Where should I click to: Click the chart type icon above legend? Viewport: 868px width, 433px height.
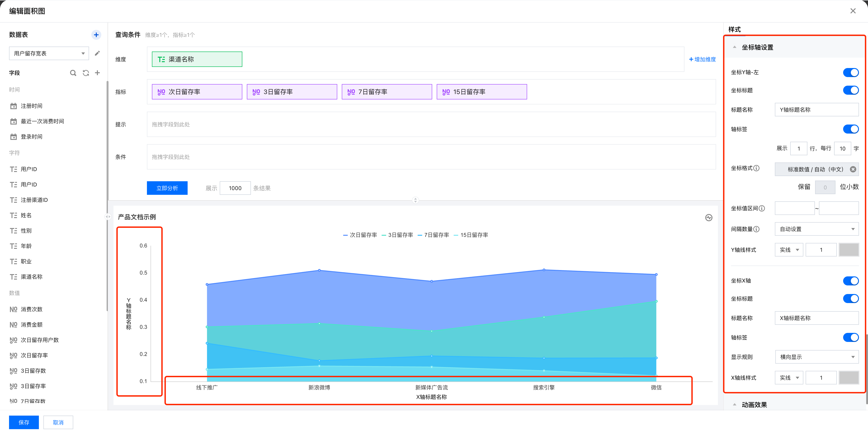pos(709,218)
